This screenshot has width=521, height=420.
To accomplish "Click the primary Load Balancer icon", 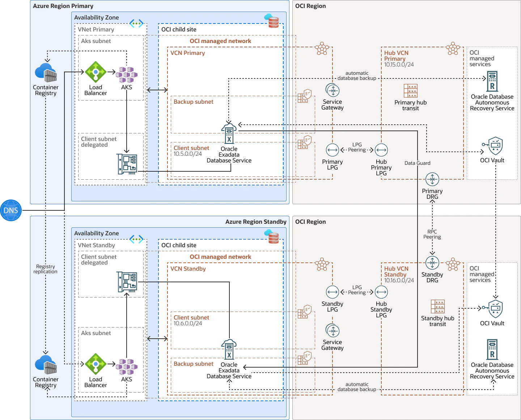I will tap(96, 72).
